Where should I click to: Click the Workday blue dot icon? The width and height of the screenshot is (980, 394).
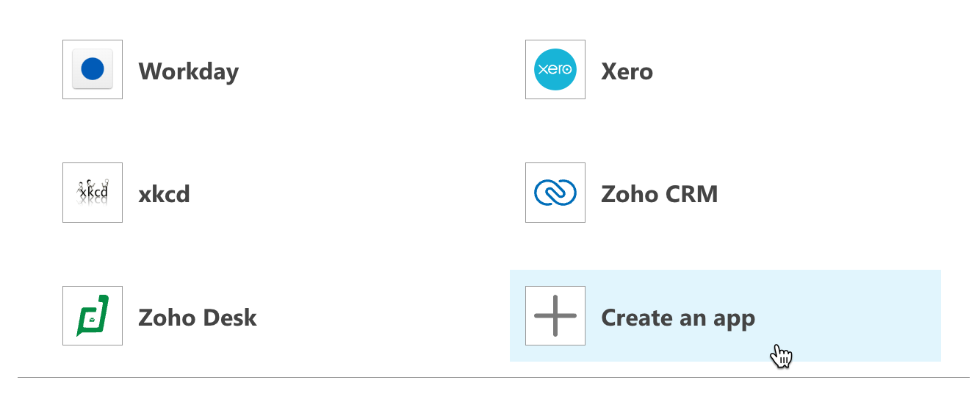tap(93, 70)
